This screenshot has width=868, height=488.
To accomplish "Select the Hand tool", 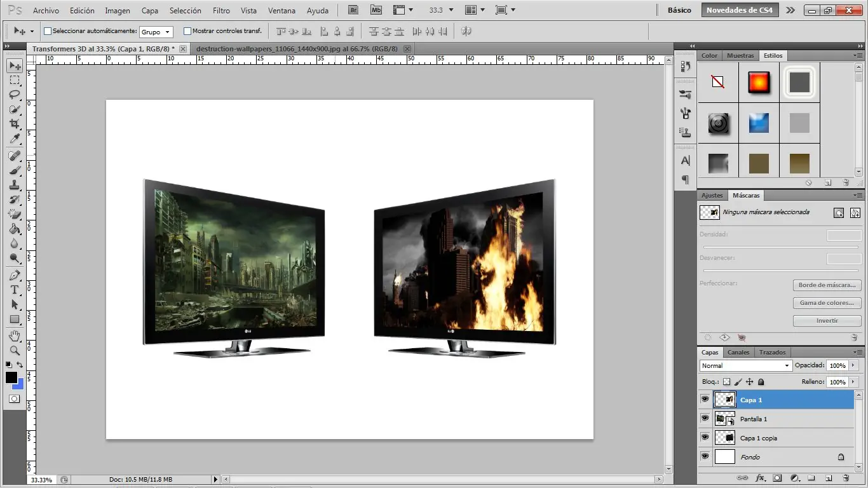I will (x=15, y=335).
